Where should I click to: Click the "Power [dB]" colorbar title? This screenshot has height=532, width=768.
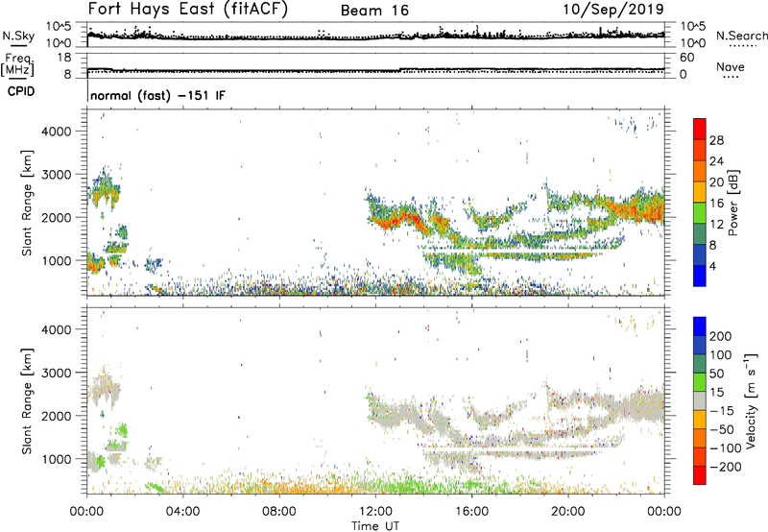click(732, 203)
